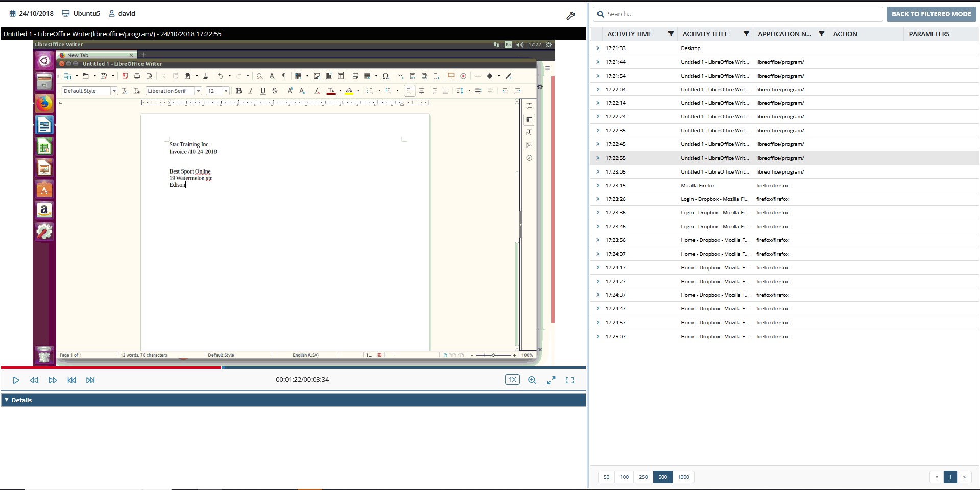The image size is (980, 490).
Task: Expand the 17:25:07 Home Dropbox row
Action: [x=597, y=336]
